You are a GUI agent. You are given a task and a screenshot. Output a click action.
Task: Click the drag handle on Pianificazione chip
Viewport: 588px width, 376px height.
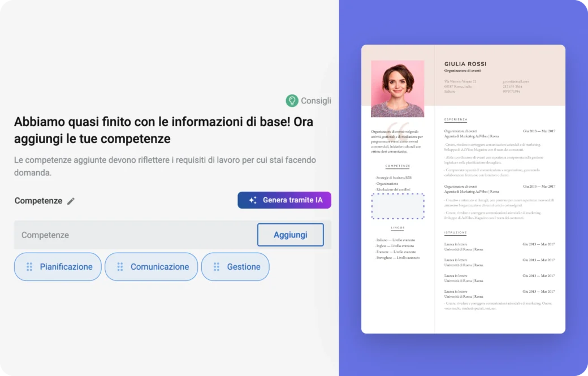(29, 267)
